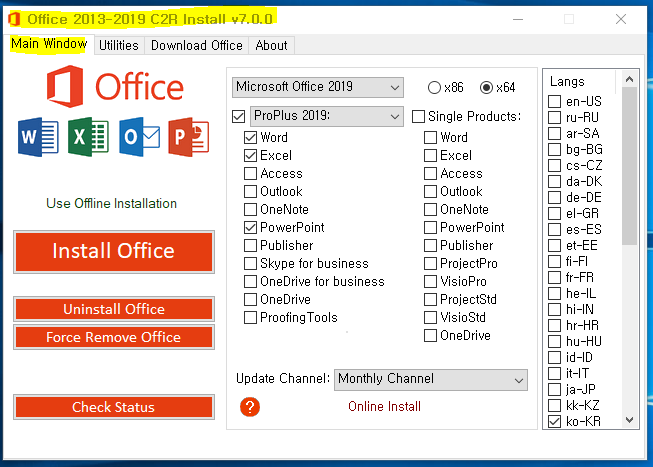The width and height of the screenshot is (653, 467).
Task: Check the ja-JP language
Action: tap(554, 390)
